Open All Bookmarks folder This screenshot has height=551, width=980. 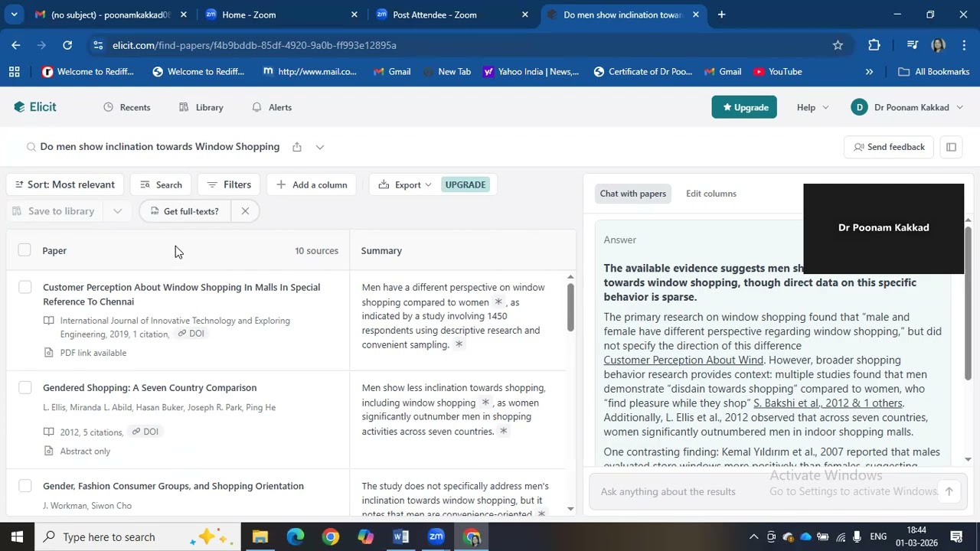click(x=934, y=72)
